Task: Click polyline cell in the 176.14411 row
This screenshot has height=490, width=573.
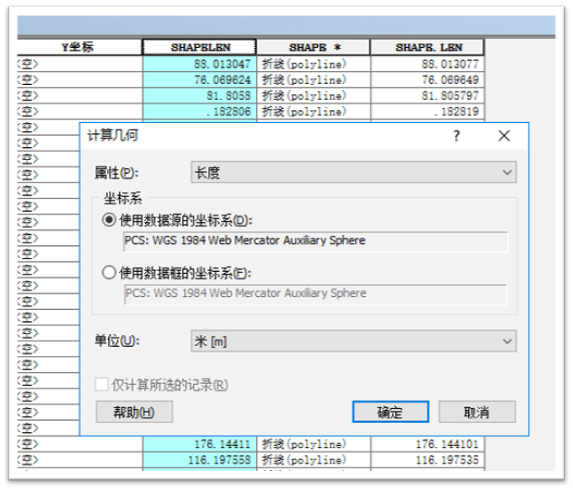Action: tap(314, 444)
